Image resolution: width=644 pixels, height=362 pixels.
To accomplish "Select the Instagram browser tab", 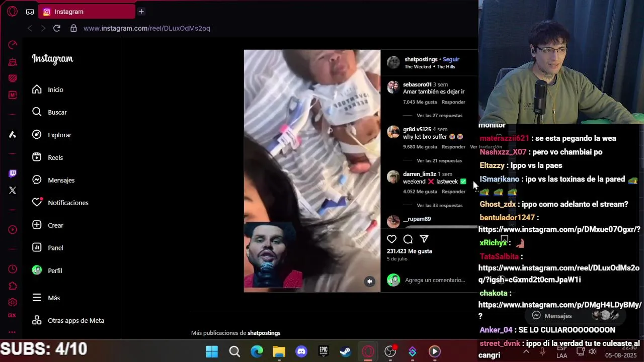I will tap(87, 12).
